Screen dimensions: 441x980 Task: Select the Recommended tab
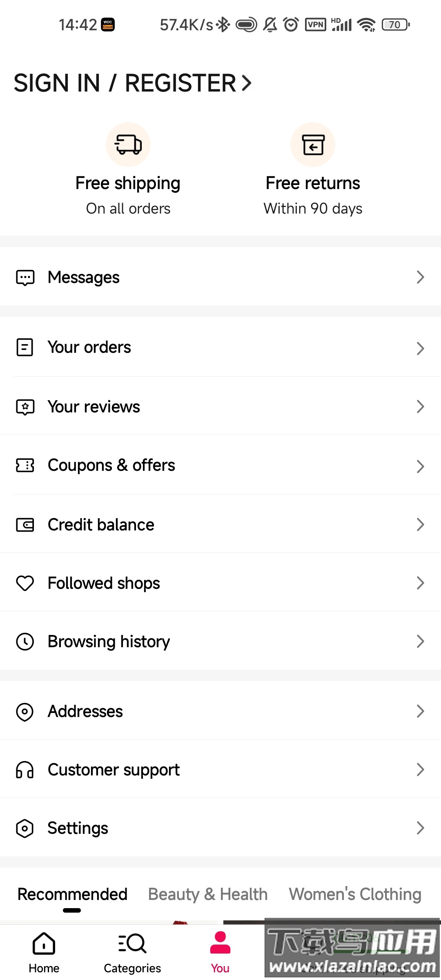[72, 894]
